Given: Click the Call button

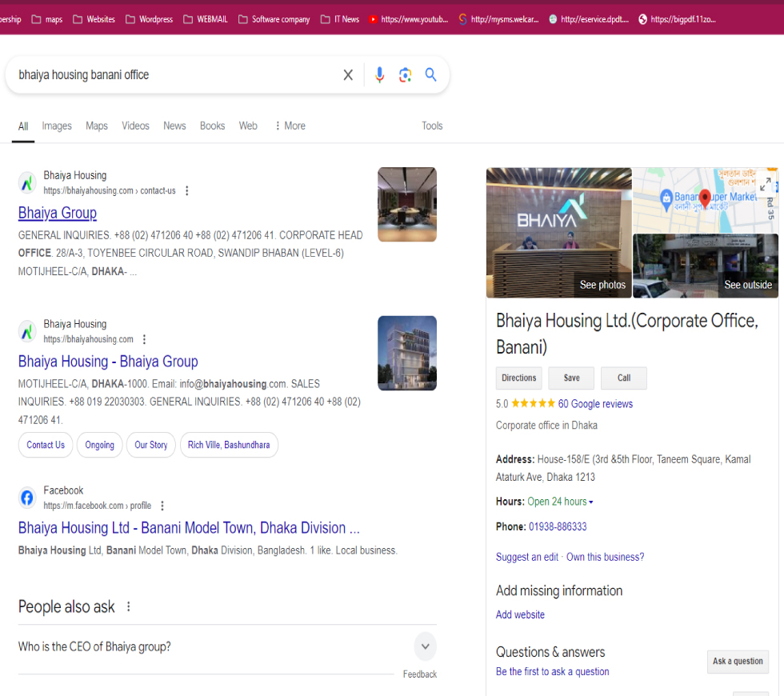Looking at the screenshot, I should click(x=624, y=378).
